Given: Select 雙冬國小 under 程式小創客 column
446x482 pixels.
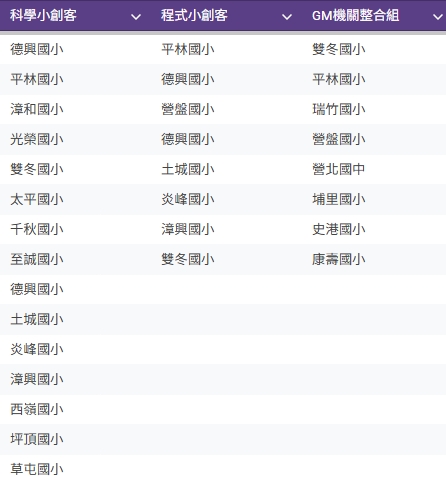Looking at the screenshot, I should tap(188, 259).
